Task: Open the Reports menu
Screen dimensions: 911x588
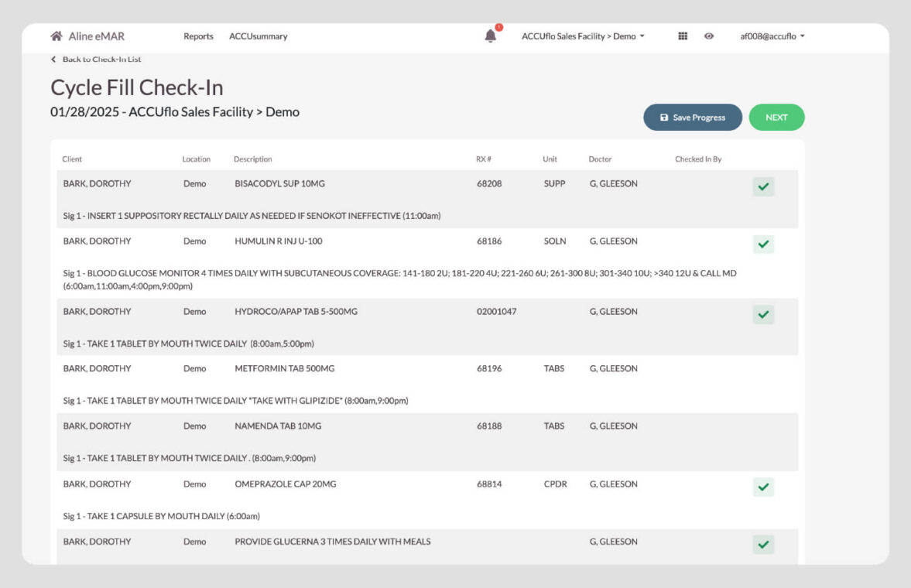Action: (198, 36)
